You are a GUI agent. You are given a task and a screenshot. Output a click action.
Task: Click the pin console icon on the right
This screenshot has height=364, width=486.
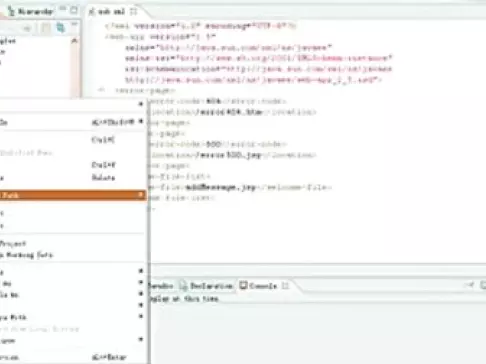pyautogui.click(x=470, y=285)
